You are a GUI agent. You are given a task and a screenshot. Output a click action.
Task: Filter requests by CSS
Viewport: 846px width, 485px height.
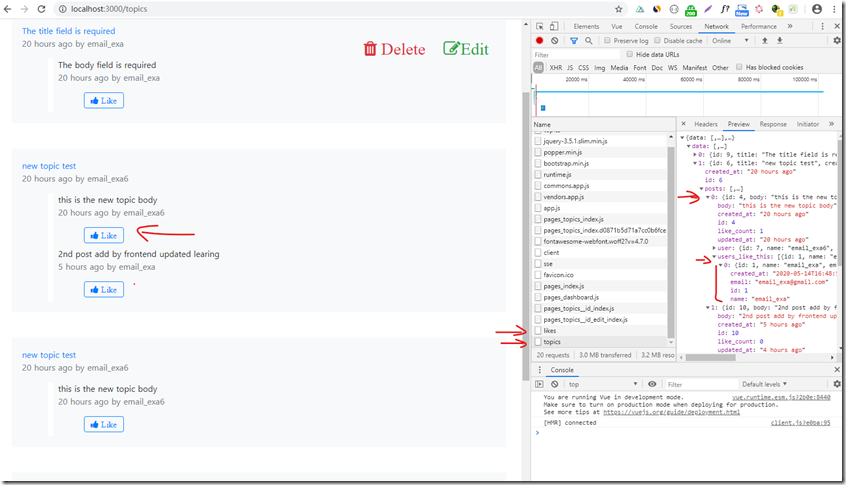tap(583, 68)
